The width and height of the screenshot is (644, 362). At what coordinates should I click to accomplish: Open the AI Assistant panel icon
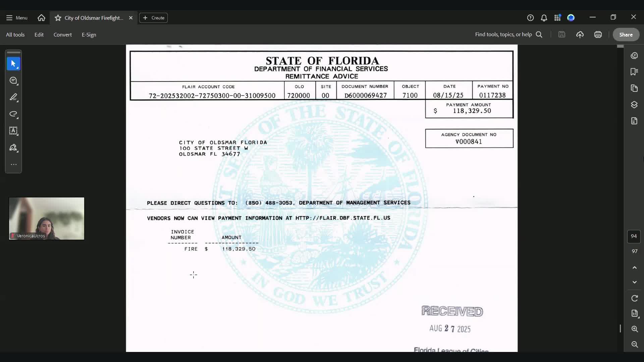pos(634,56)
